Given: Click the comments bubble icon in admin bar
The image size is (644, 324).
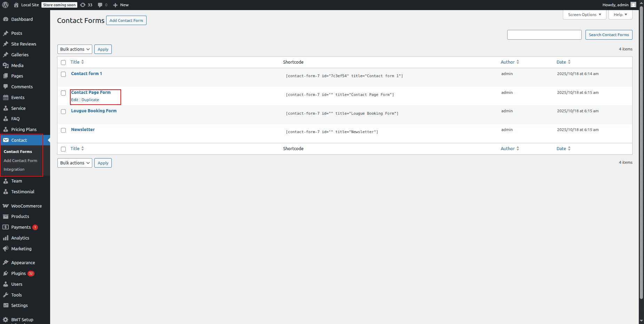Looking at the screenshot, I should click(x=100, y=5).
